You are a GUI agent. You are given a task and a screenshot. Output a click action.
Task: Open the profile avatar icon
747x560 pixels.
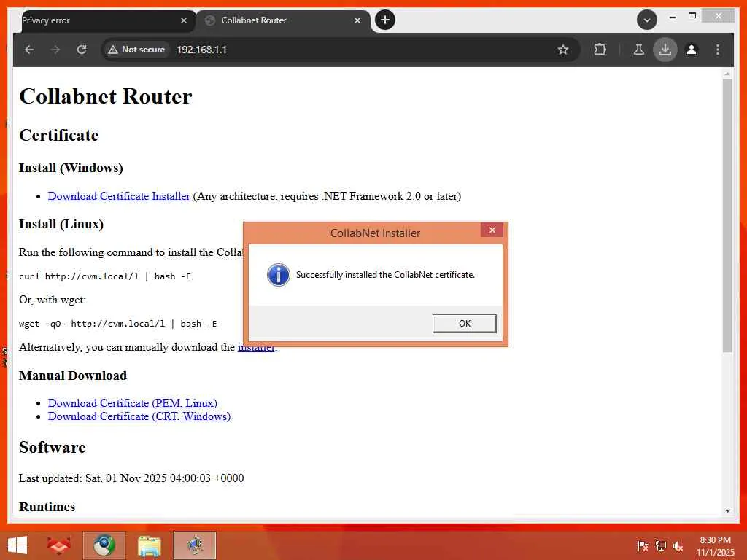point(692,50)
